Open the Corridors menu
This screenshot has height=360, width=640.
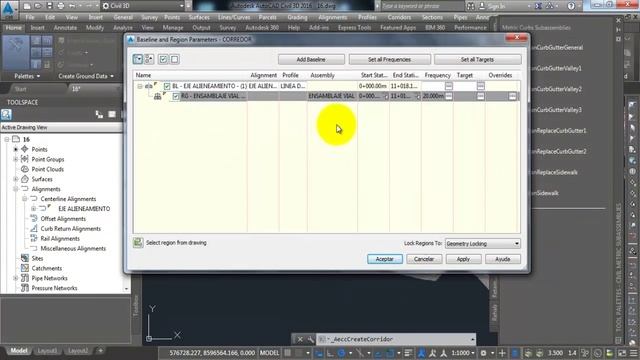point(399,18)
